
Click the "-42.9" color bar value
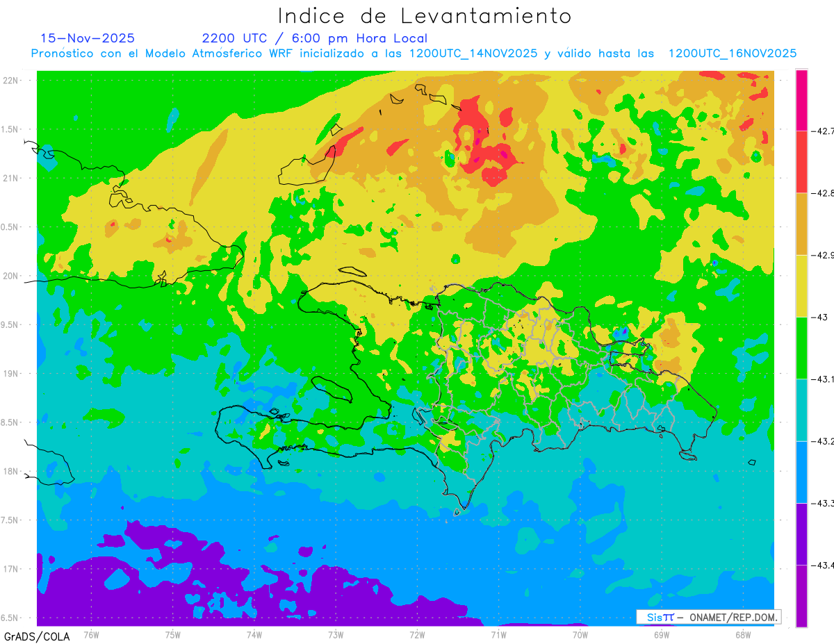click(x=821, y=255)
